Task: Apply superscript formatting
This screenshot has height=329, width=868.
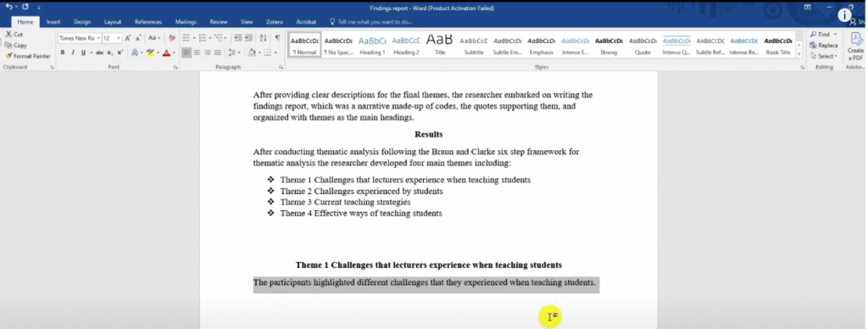Action: (120, 53)
